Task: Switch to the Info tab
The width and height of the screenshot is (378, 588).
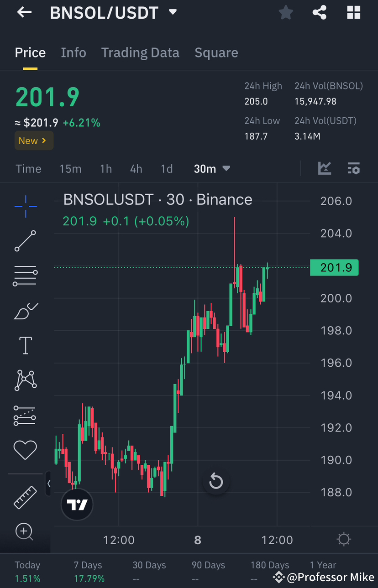Action: [x=73, y=52]
